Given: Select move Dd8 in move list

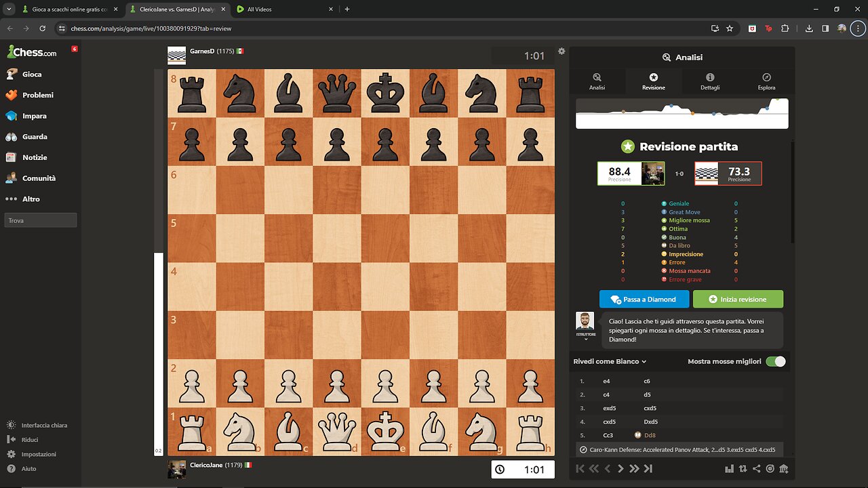Looking at the screenshot, I should tap(650, 435).
